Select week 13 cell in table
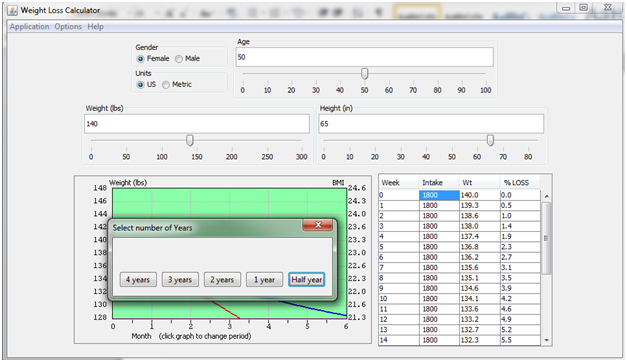This screenshot has height=362, width=627. coord(399,330)
